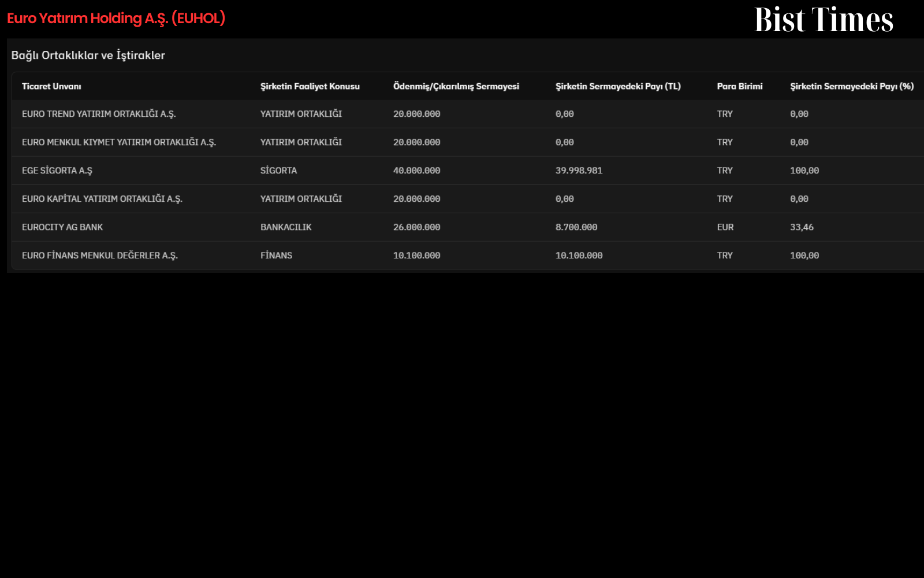Image resolution: width=924 pixels, height=578 pixels.
Task: Select EURO TREND YATIRIM ORTAKLIĞI A.Ş. row name
Action: pyautogui.click(x=99, y=114)
